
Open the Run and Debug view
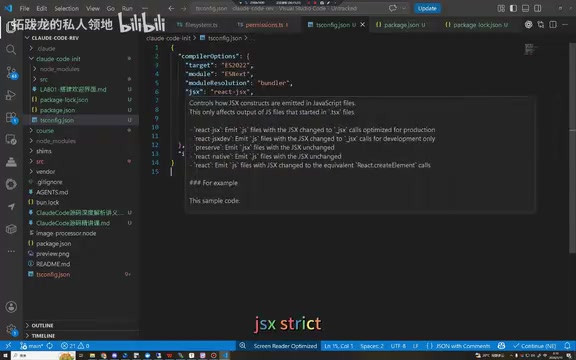coord(11,95)
